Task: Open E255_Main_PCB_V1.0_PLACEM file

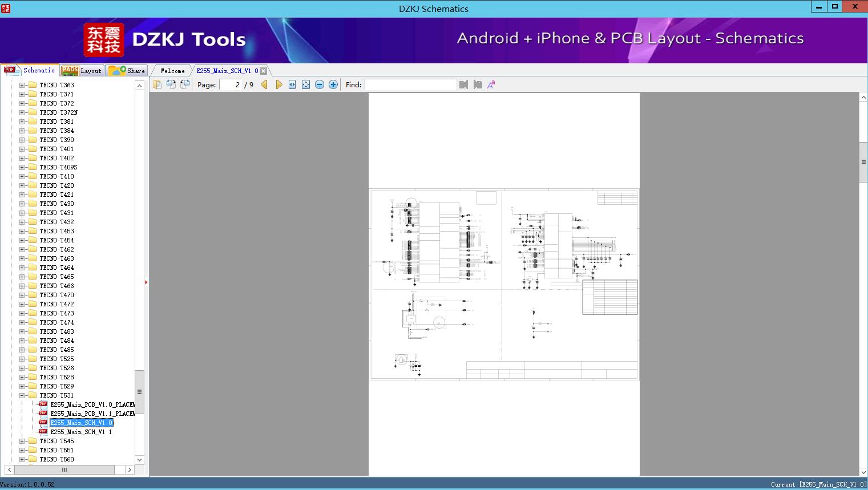Action: (92, 404)
